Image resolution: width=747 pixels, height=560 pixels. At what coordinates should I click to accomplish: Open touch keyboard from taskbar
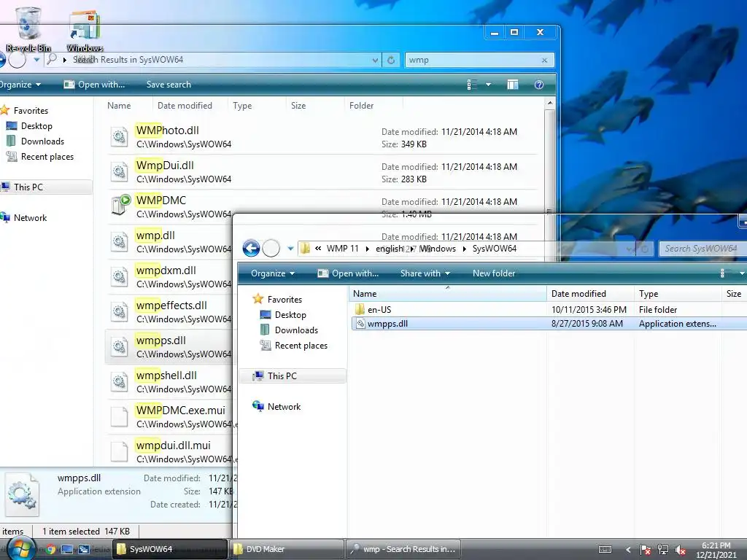605,550
